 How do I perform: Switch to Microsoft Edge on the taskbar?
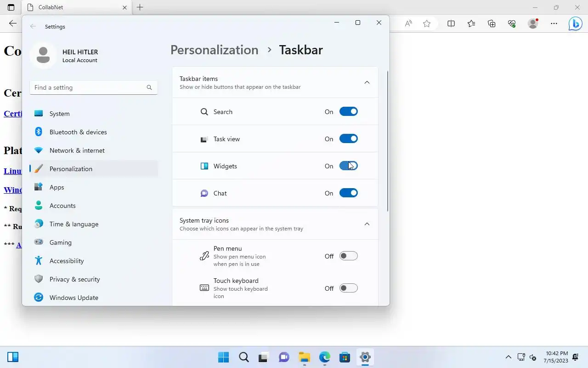(x=325, y=357)
